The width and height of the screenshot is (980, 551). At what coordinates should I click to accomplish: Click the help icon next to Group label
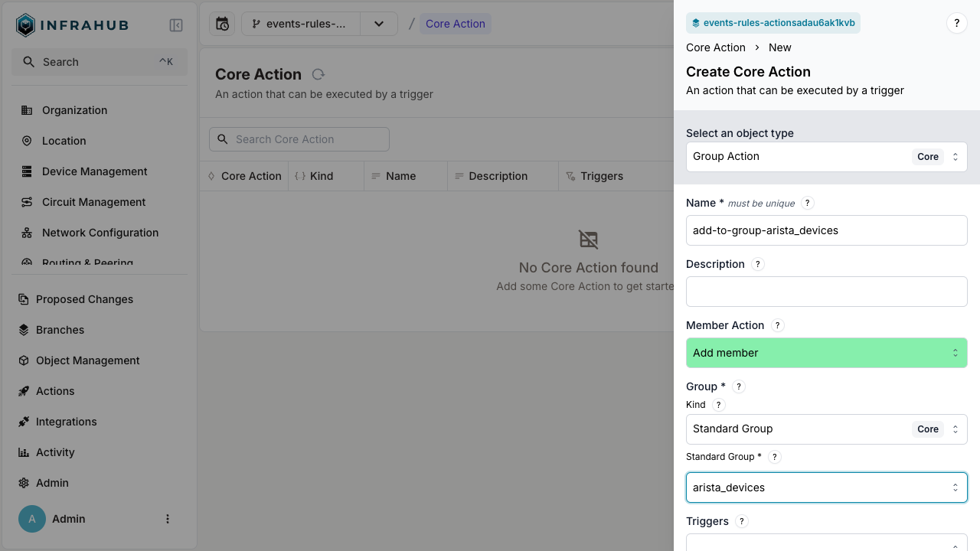tap(738, 386)
